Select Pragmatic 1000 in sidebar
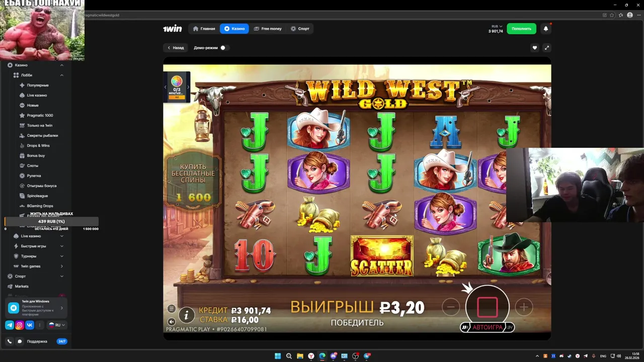Viewport: 644px width, 362px height. pos(40,116)
